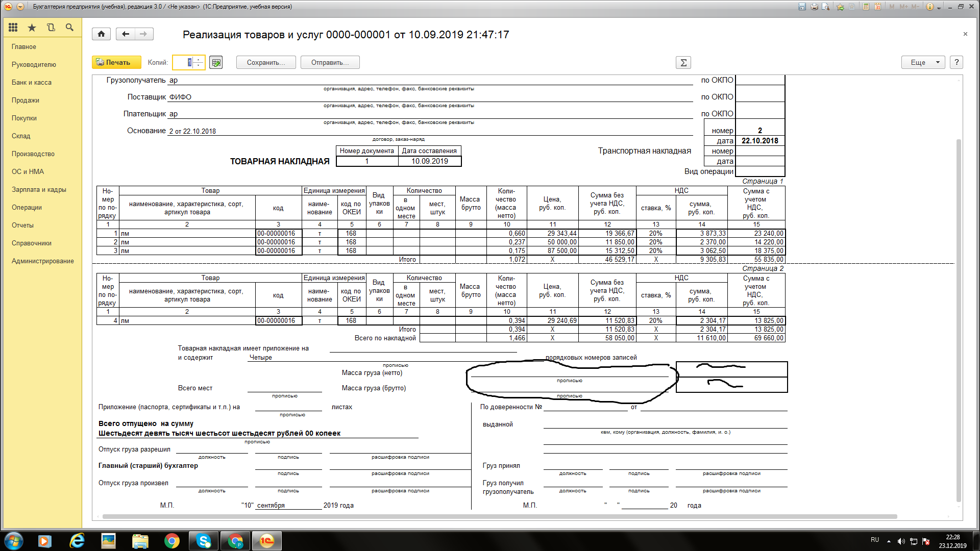Open the Банк и касса section

pyautogui.click(x=32, y=82)
